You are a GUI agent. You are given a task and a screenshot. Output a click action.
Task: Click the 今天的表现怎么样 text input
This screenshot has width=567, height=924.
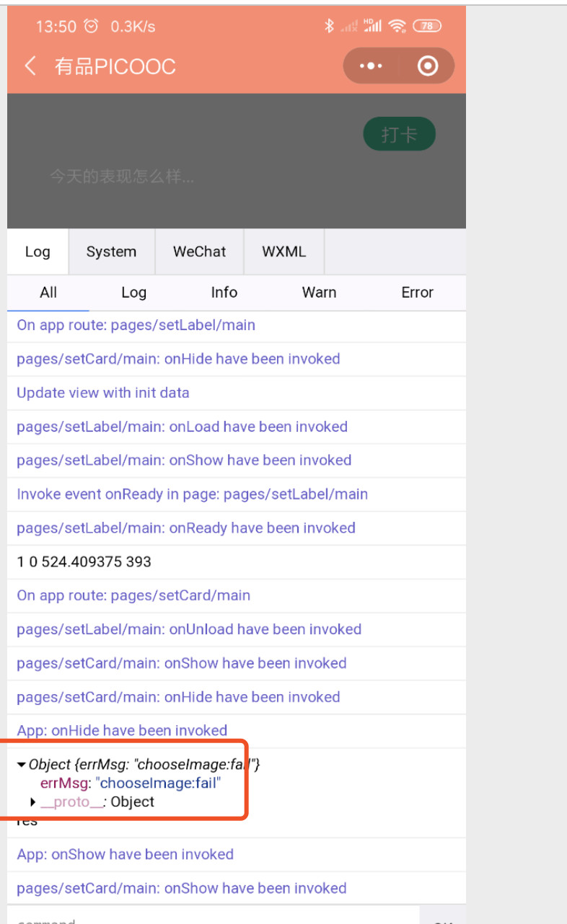[122, 177]
